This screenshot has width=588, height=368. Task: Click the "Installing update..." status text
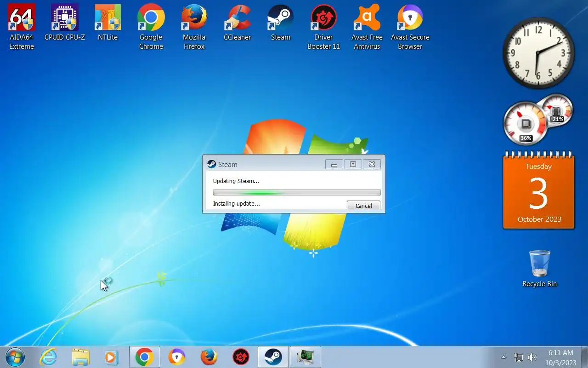(237, 203)
